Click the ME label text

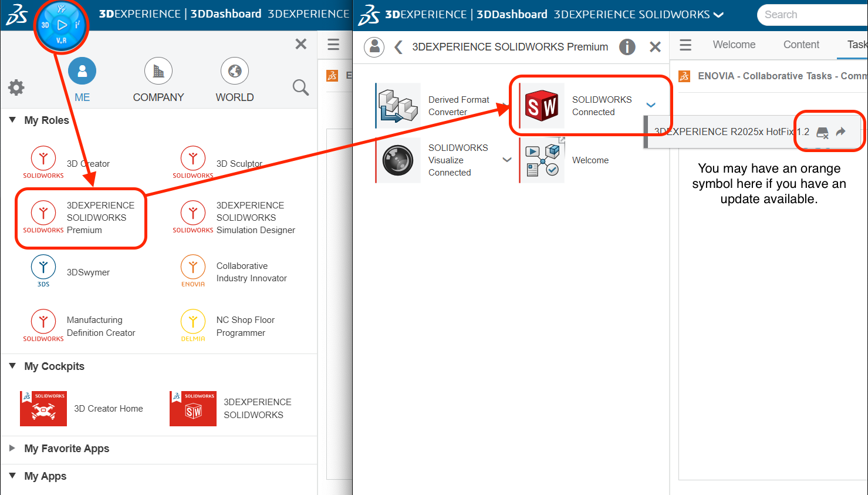[x=82, y=97]
